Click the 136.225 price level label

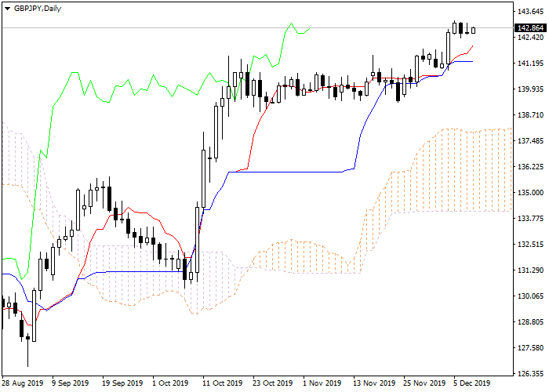530,166
